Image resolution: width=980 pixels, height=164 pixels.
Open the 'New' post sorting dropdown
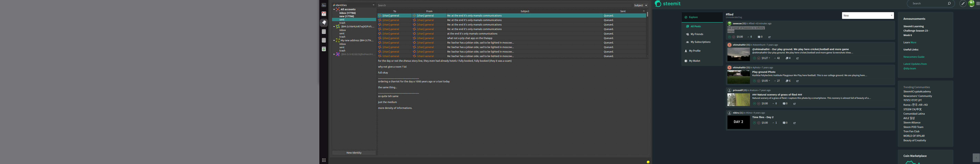point(867,16)
